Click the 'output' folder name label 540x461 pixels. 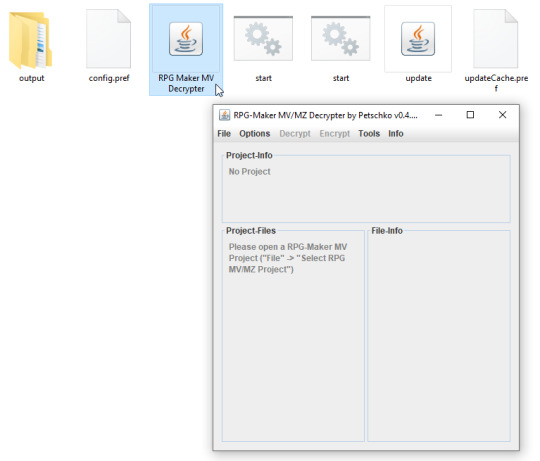click(31, 78)
